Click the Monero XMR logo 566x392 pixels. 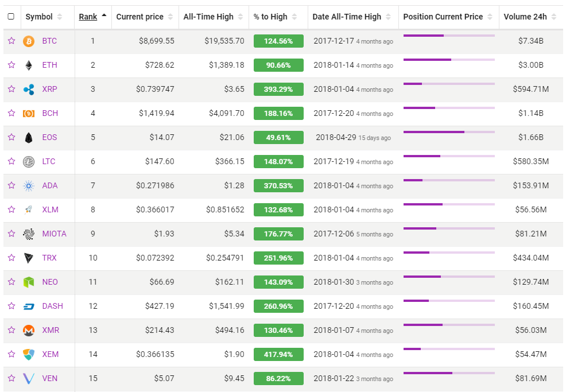[29, 330]
